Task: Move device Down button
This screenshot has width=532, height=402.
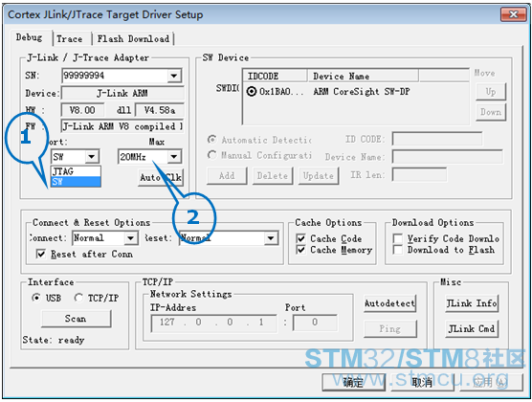Action: point(491,112)
